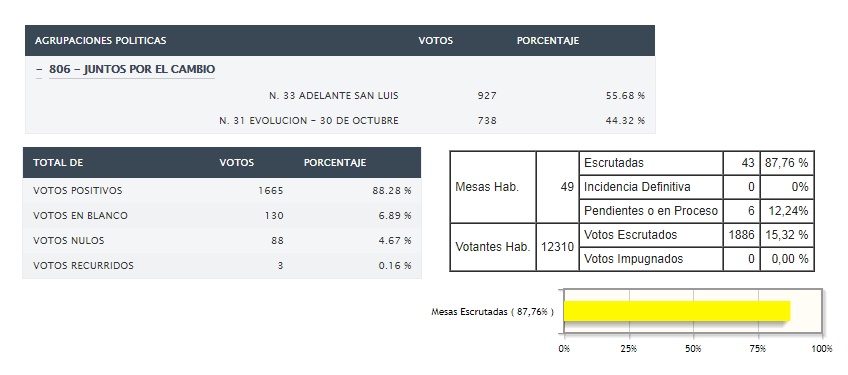The height and width of the screenshot is (375, 848).
Task: Select the VOTOS RECURRIDOS row
Action: (x=222, y=266)
